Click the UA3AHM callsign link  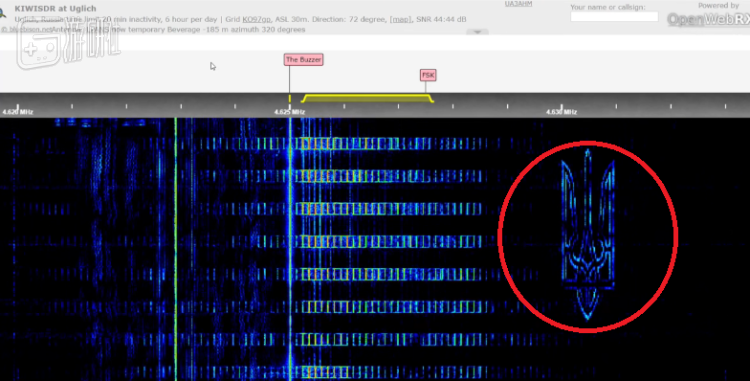pos(518,4)
